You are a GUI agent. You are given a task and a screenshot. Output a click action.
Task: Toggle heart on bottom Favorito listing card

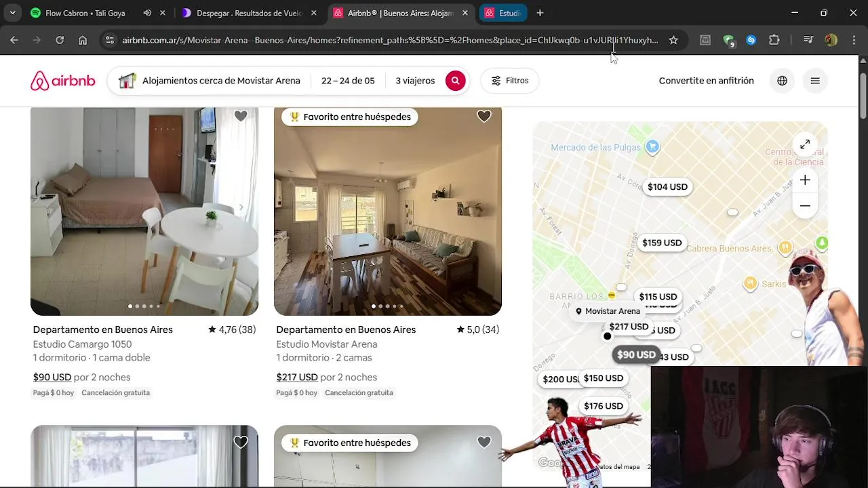click(x=484, y=443)
